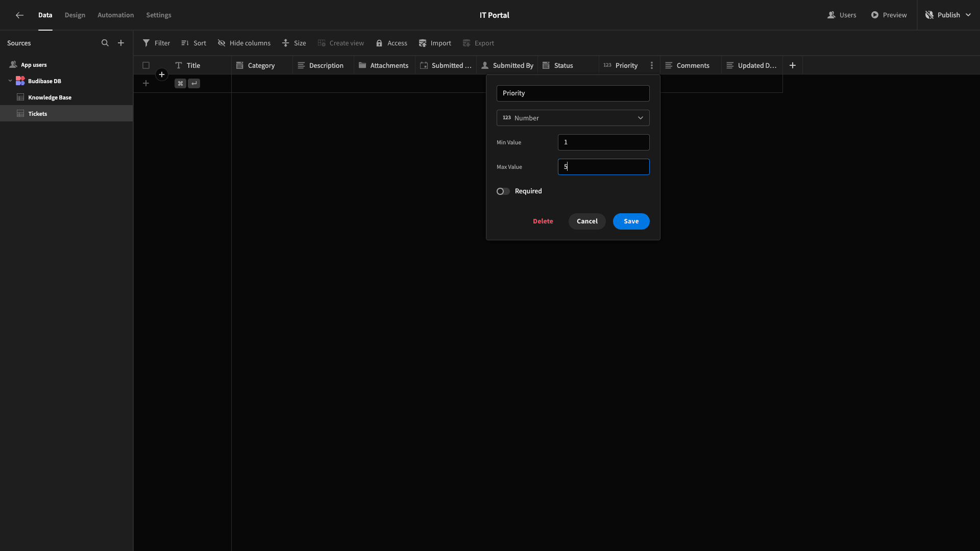
Task: Toggle the Required switch
Action: click(503, 191)
